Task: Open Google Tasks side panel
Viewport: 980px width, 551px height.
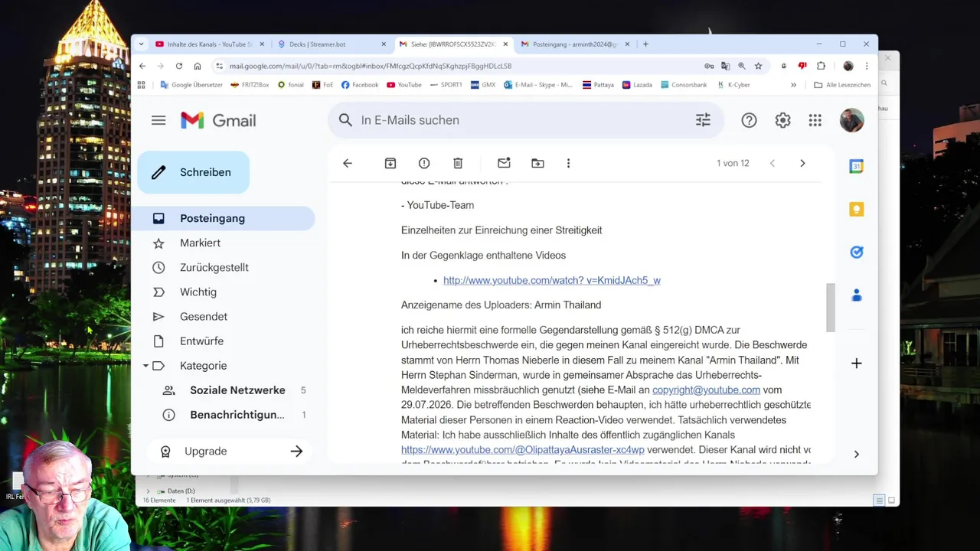Action: click(857, 253)
